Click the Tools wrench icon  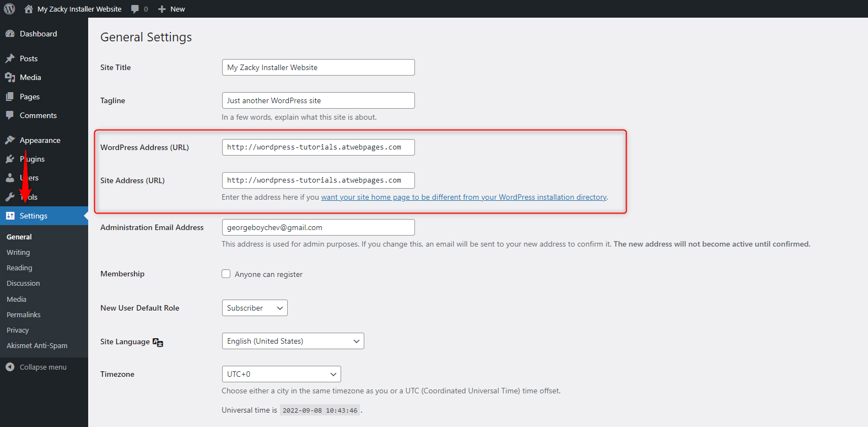10,197
